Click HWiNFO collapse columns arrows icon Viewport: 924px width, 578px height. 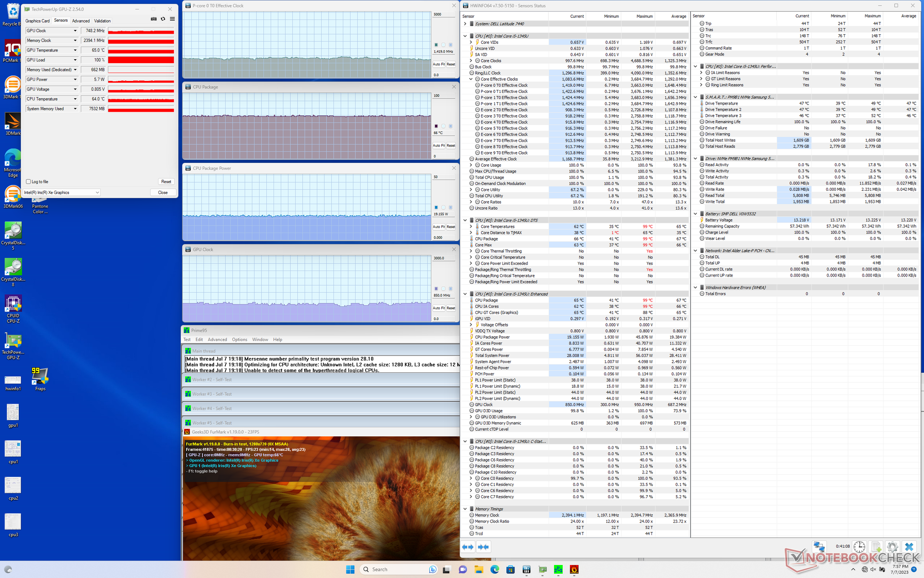(483, 547)
